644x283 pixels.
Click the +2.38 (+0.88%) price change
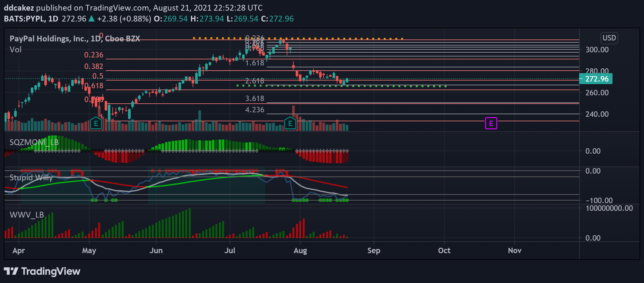[x=124, y=19]
